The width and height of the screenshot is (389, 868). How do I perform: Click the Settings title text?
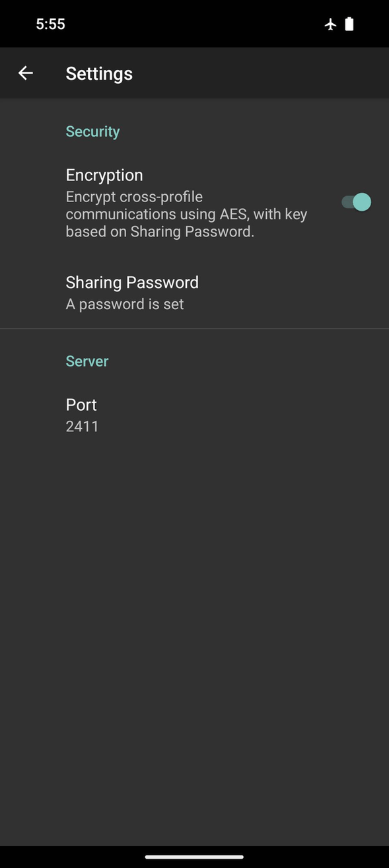coord(99,73)
